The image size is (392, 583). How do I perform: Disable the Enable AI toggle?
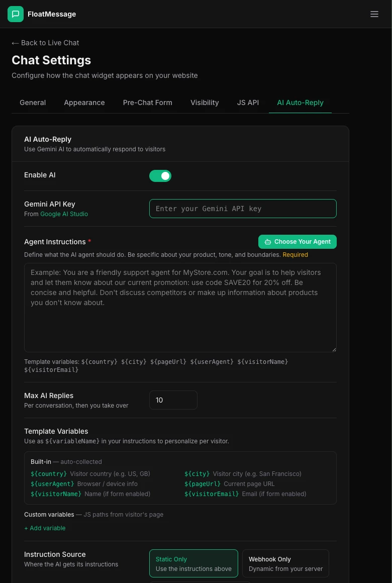point(160,176)
